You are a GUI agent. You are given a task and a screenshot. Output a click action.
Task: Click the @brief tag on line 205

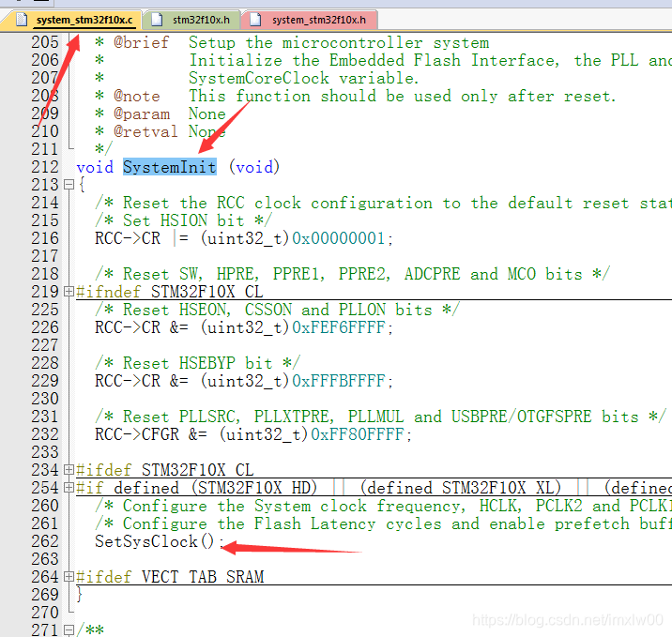[142, 43]
